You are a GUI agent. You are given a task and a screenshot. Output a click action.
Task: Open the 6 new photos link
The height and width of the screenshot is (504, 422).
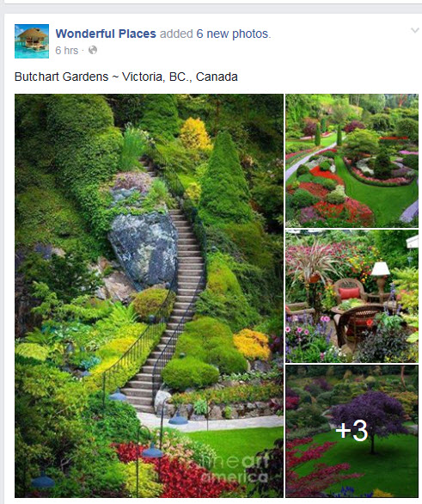pos(232,34)
